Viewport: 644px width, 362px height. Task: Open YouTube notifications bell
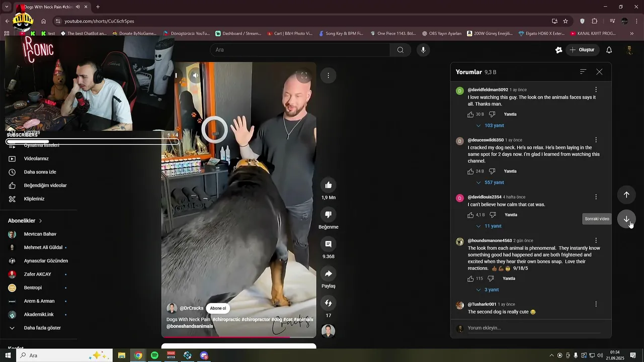click(609, 50)
